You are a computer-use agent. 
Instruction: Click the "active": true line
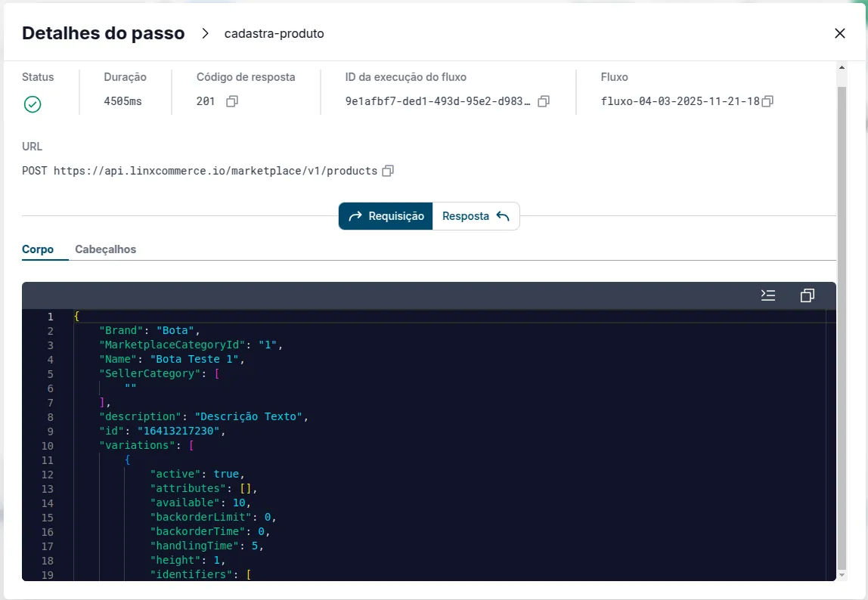[197, 474]
